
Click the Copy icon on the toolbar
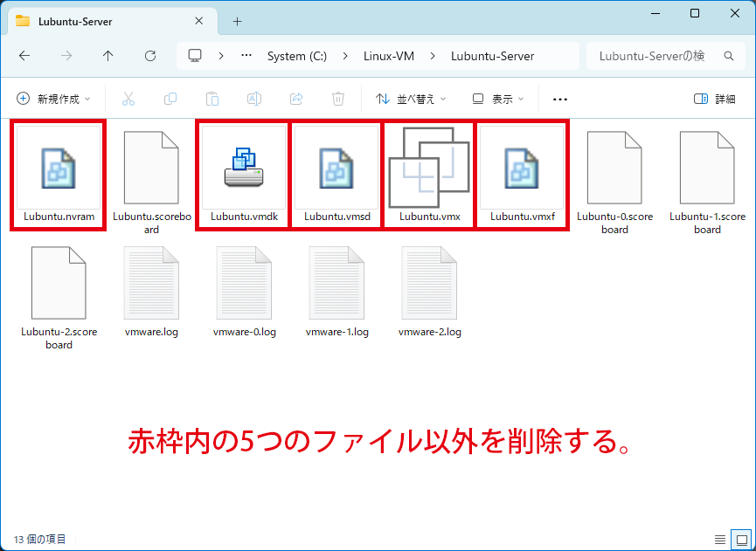[170, 99]
